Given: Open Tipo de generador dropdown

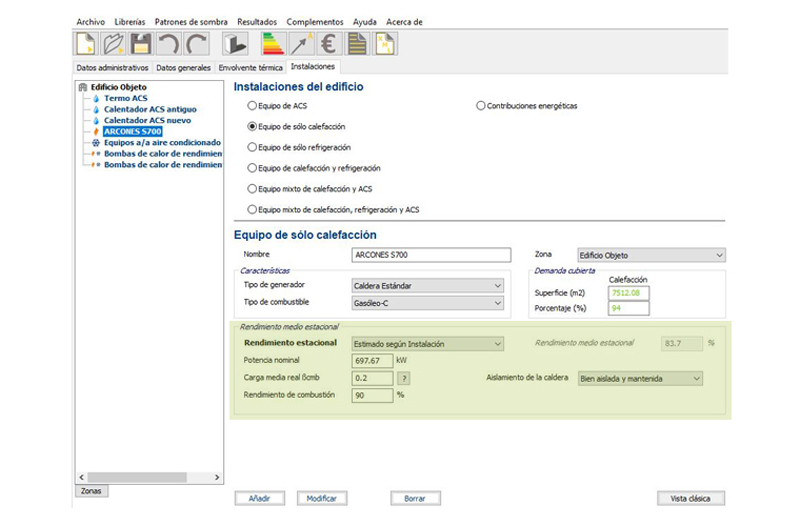Looking at the screenshot, I should (428, 286).
